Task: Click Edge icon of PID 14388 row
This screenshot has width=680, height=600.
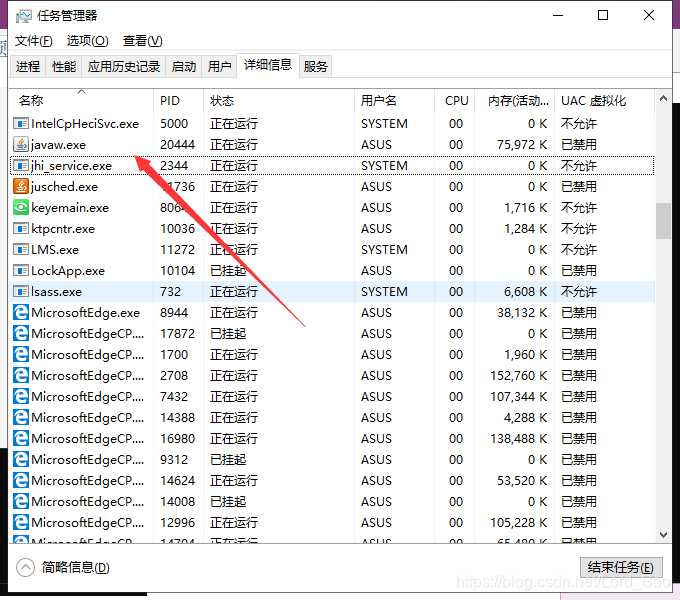Action: click(x=20, y=417)
